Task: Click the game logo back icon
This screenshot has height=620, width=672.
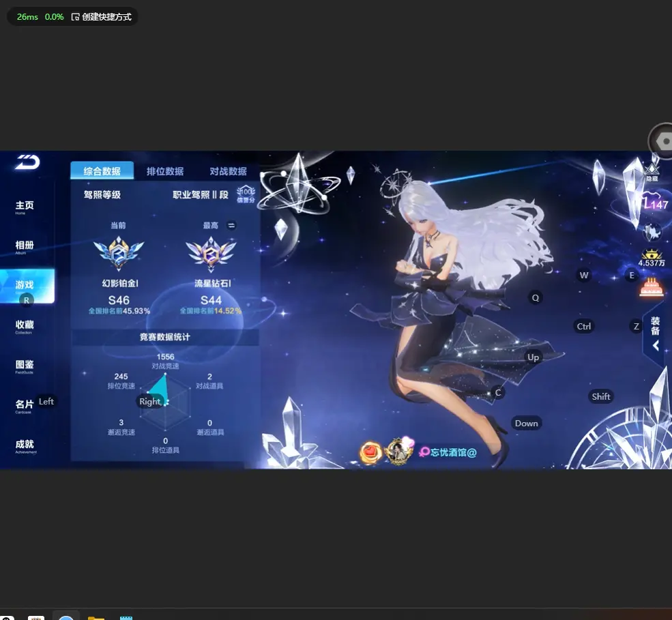Action: pyautogui.click(x=27, y=162)
